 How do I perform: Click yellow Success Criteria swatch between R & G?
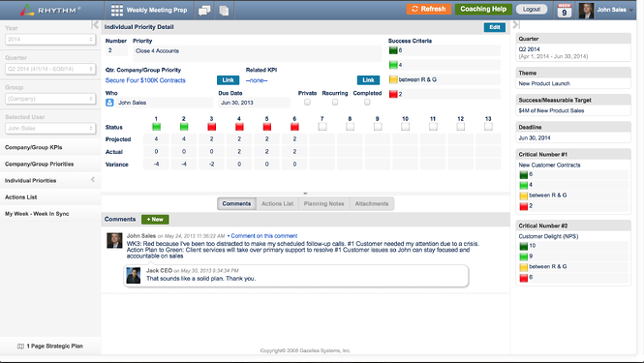[x=393, y=79]
